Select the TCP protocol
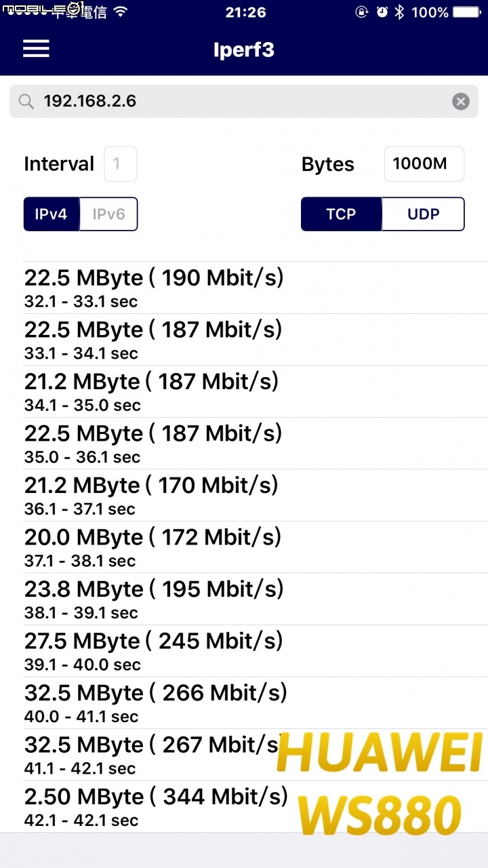This screenshot has width=488, height=868. tap(341, 214)
